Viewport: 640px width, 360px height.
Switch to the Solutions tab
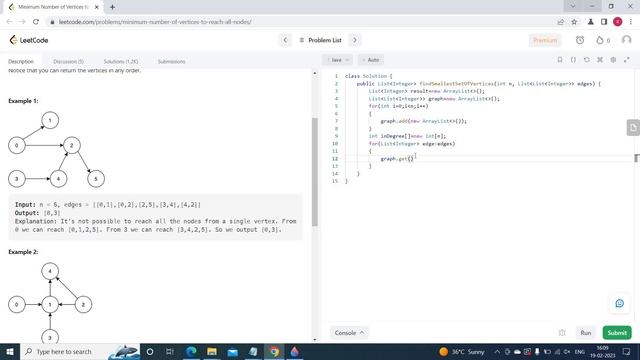tap(121, 61)
